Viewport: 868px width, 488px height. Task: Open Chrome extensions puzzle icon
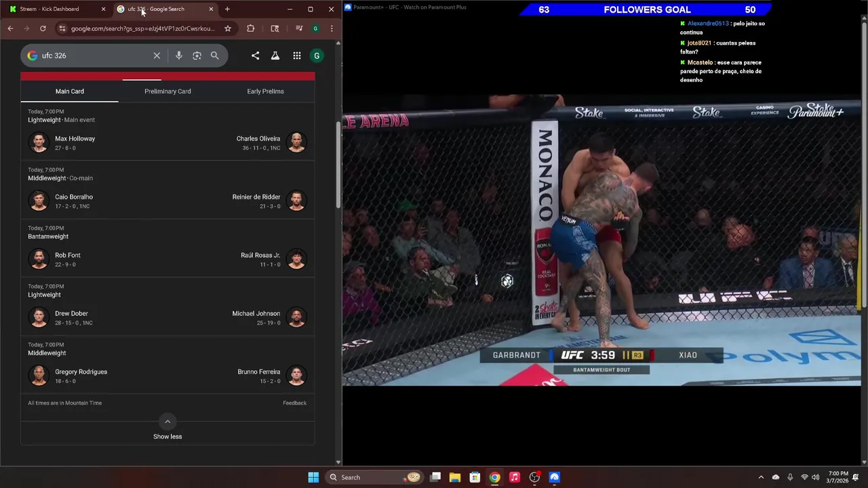tap(251, 28)
